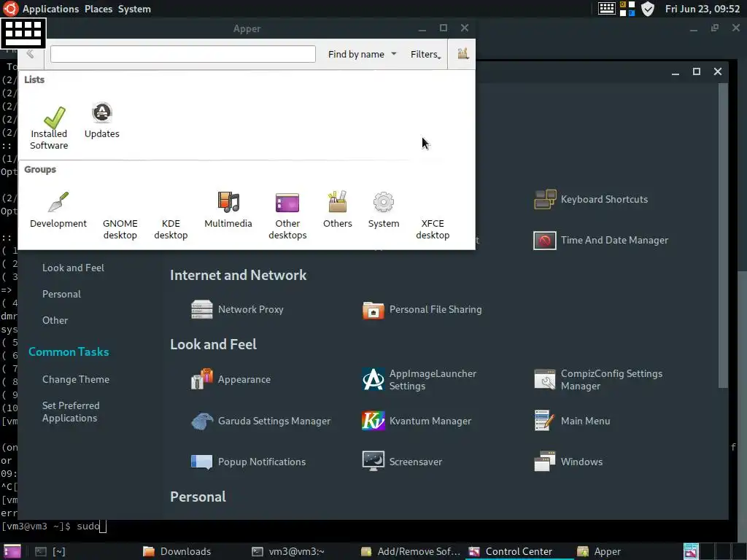Open Garuda Settings Manager
747x560 pixels.
260,421
